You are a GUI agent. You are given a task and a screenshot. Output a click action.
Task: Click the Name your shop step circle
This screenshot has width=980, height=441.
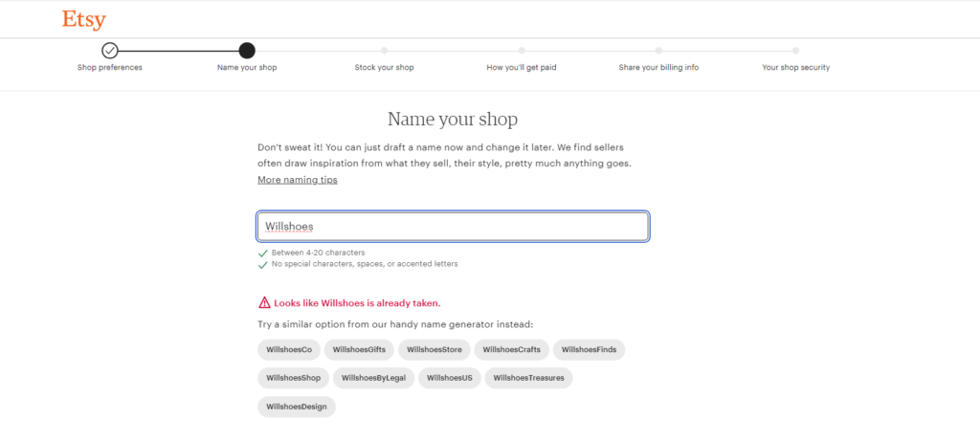[x=247, y=50]
